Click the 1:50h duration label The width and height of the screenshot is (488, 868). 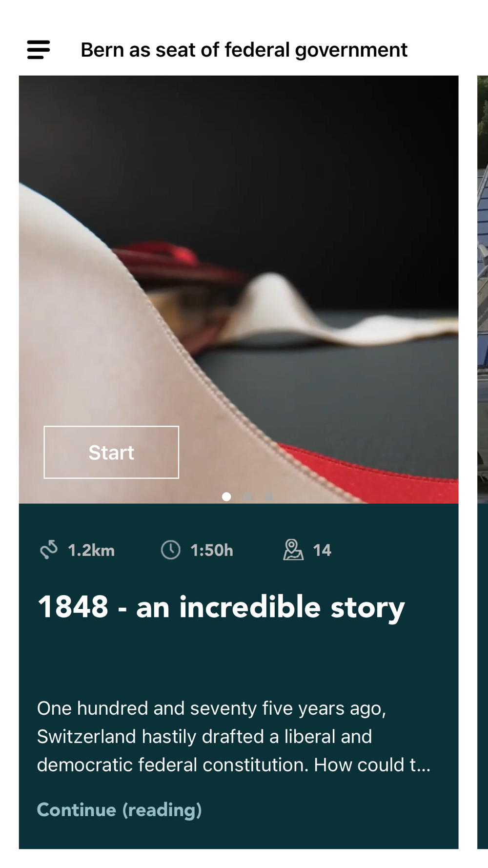[212, 551]
